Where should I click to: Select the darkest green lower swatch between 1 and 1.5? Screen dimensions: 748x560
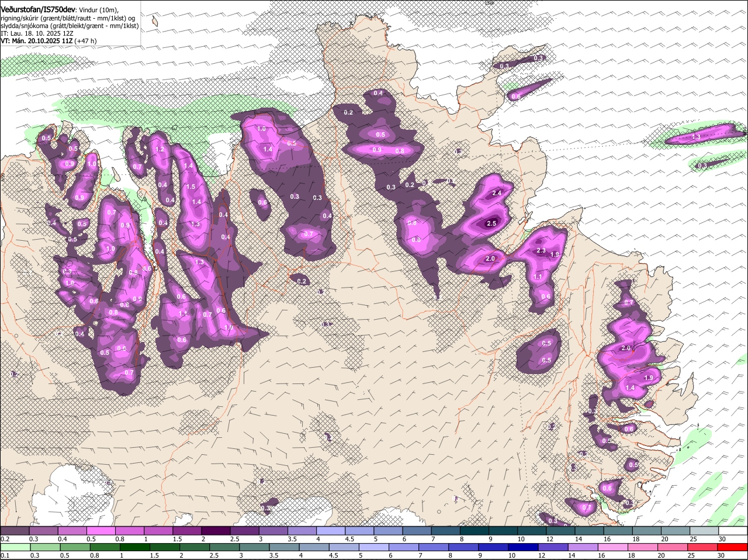pyautogui.click(x=134, y=548)
